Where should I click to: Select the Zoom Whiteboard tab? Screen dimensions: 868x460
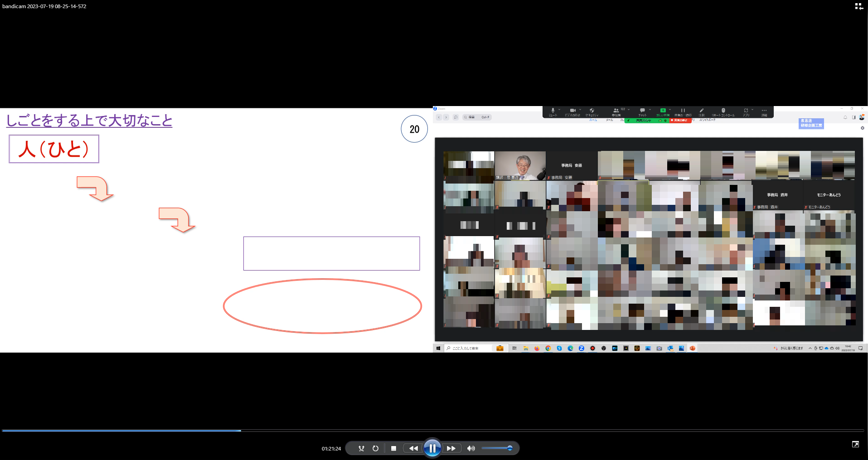[708, 120]
